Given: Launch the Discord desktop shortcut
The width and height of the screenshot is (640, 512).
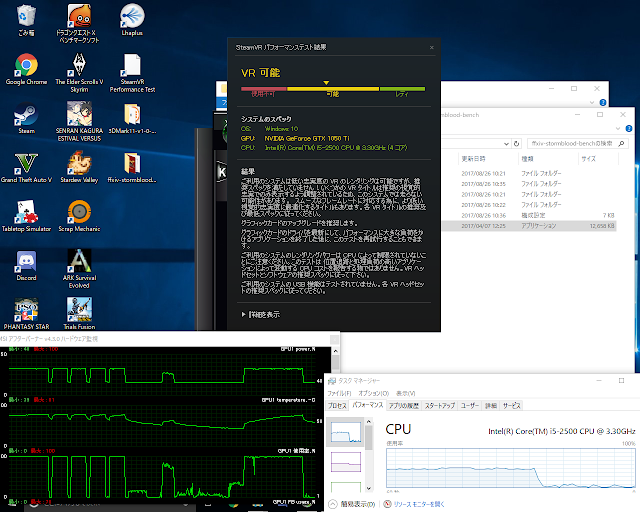Looking at the screenshot, I should [27, 265].
